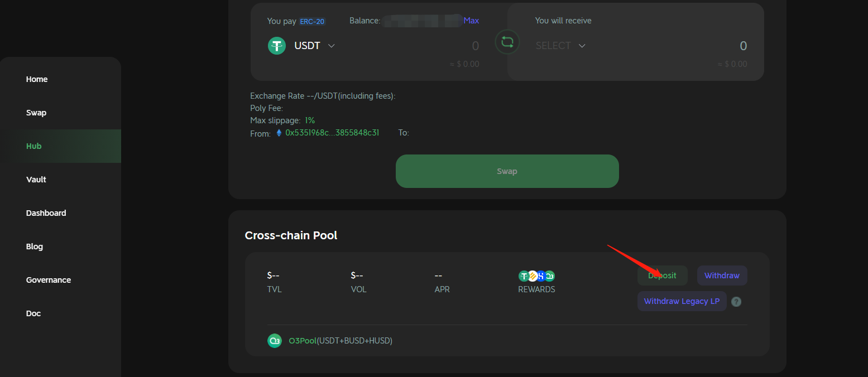
Task: Click Withdraw Legacy LP button
Action: (x=682, y=301)
